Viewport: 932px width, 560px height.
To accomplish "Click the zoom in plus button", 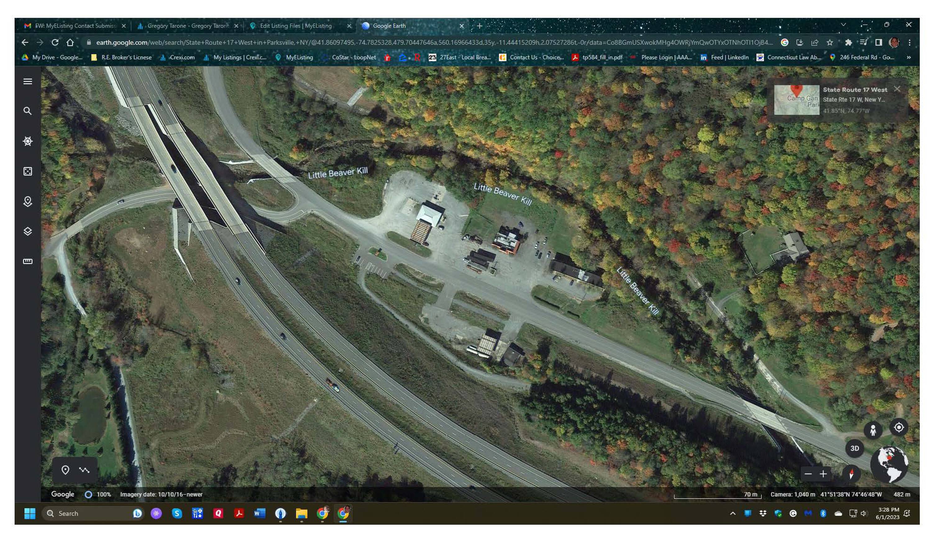I will click(x=823, y=474).
